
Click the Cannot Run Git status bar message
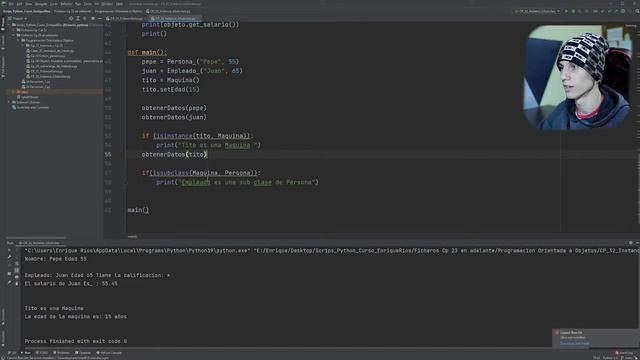(57, 358)
